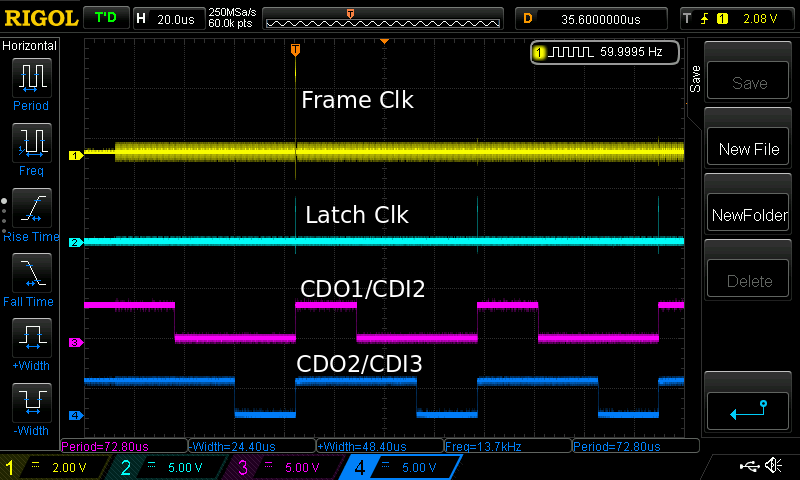Select the -Width measurement icon

(x=32, y=402)
